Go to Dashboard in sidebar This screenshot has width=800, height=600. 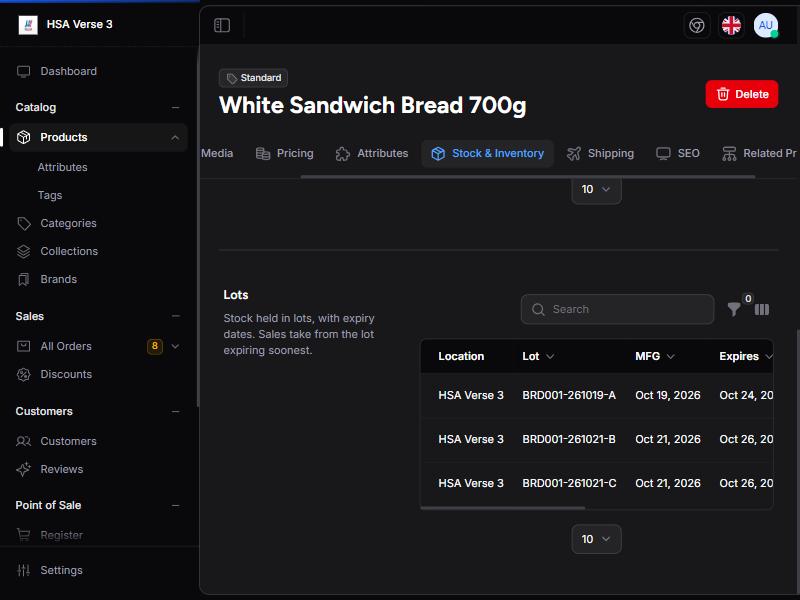98,71
